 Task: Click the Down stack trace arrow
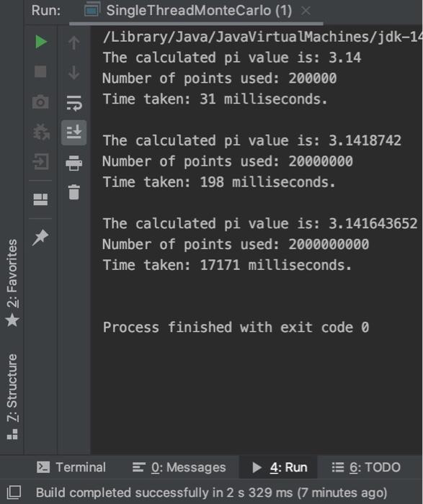point(74,72)
